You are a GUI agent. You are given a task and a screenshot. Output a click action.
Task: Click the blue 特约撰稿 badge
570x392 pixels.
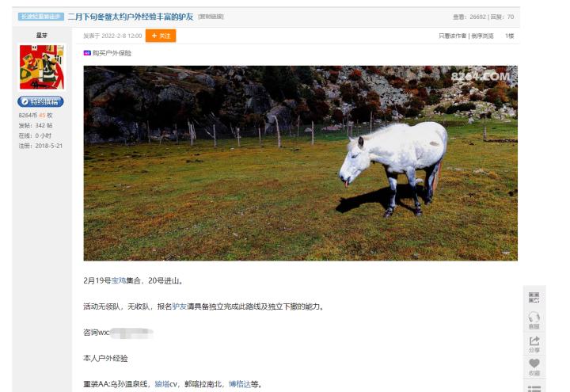40,101
